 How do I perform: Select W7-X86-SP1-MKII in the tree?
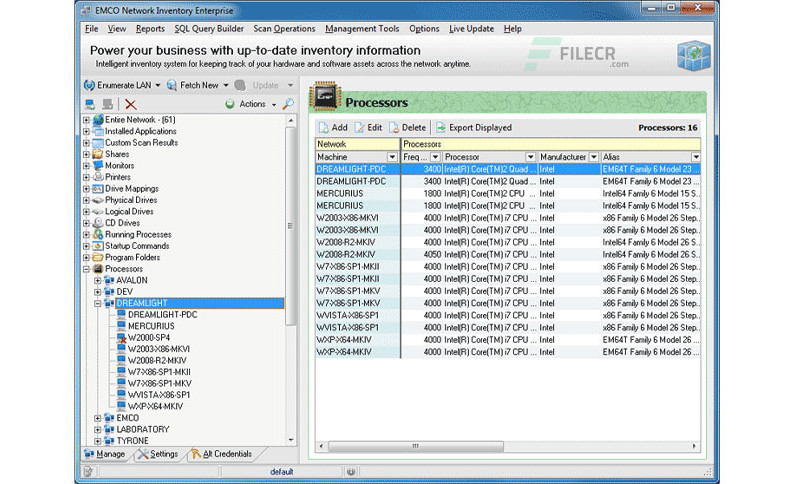coord(159,372)
